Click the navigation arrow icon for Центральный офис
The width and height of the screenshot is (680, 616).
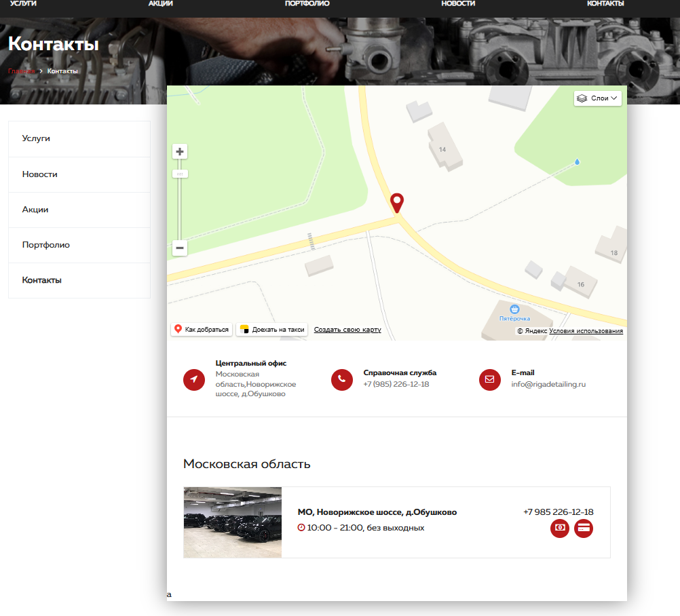click(194, 379)
